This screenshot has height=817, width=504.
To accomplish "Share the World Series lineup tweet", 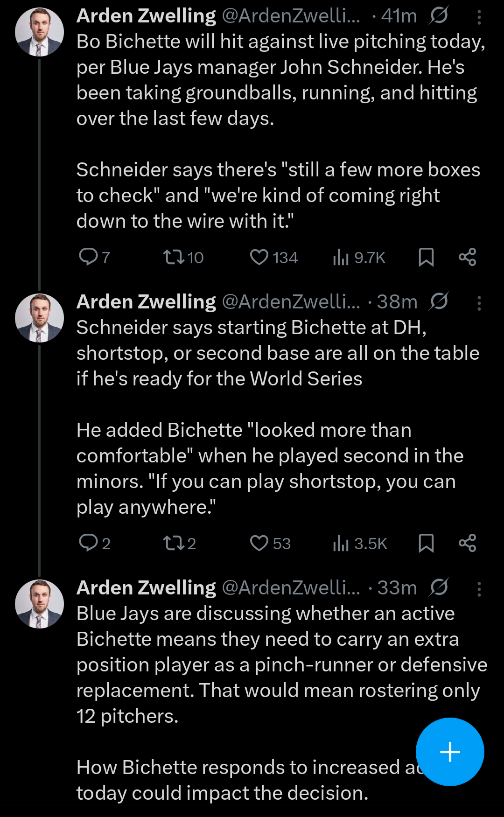I will (x=467, y=544).
